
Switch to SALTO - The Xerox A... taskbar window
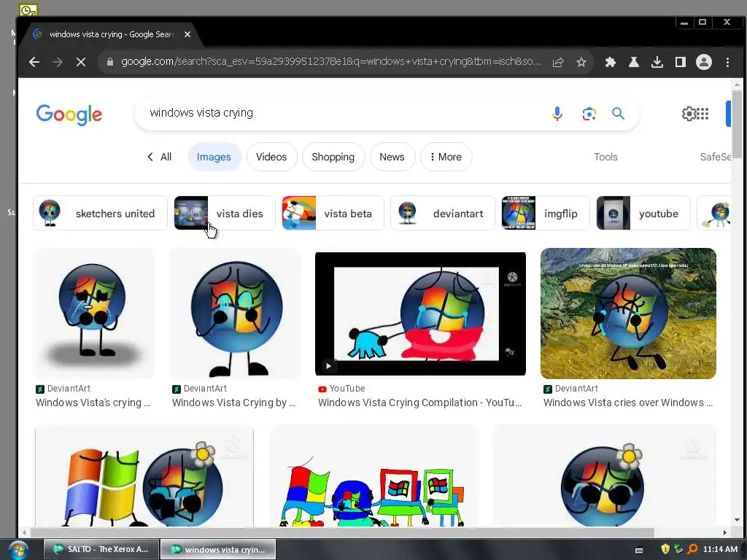(x=101, y=549)
